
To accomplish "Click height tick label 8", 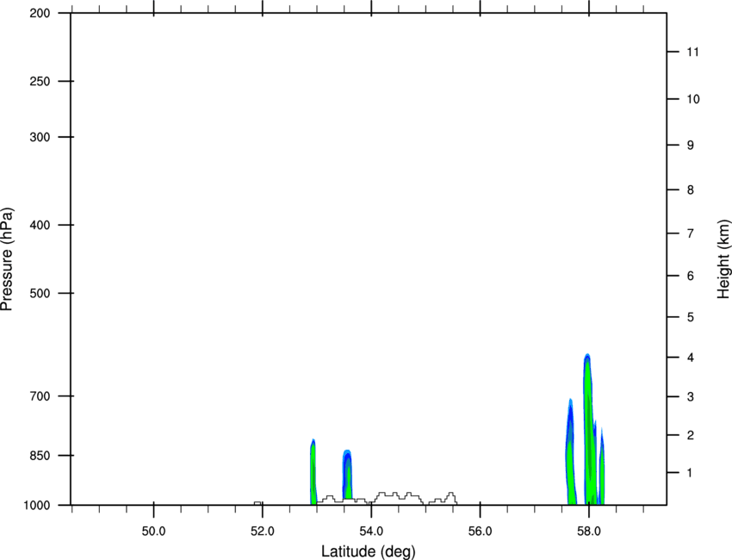I will (691, 190).
